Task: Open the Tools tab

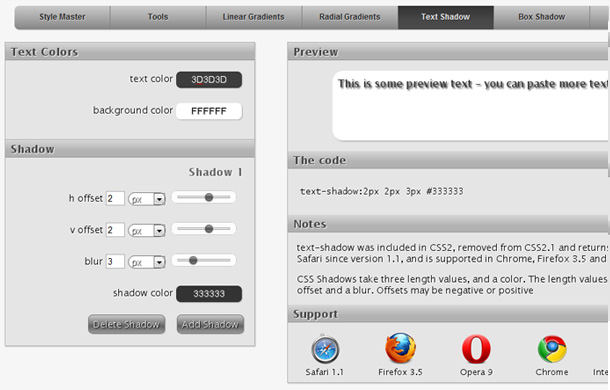Action: coord(158,17)
